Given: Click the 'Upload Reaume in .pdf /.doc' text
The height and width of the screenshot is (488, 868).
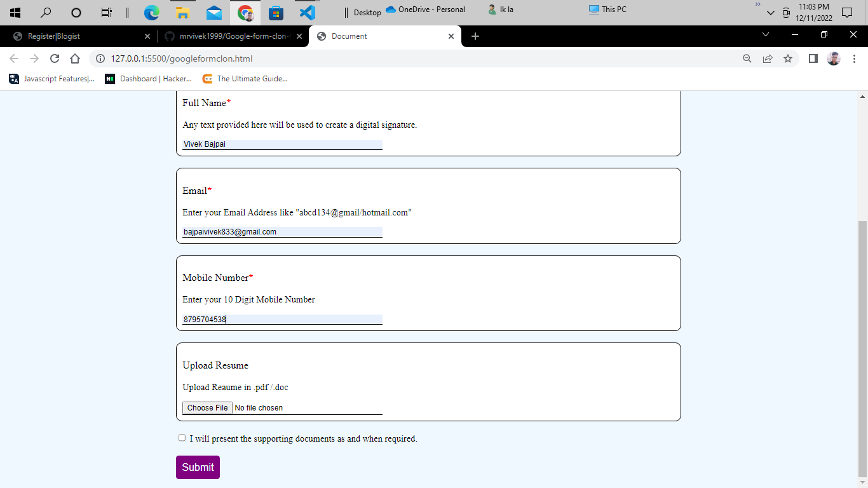Looking at the screenshot, I should (x=235, y=387).
